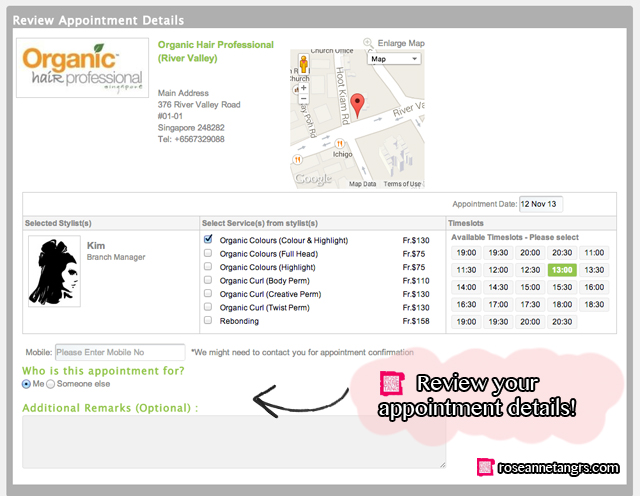Click Organic Hair Professional (River Valley) title
The height and width of the screenshot is (496, 640).
[216, 51]
